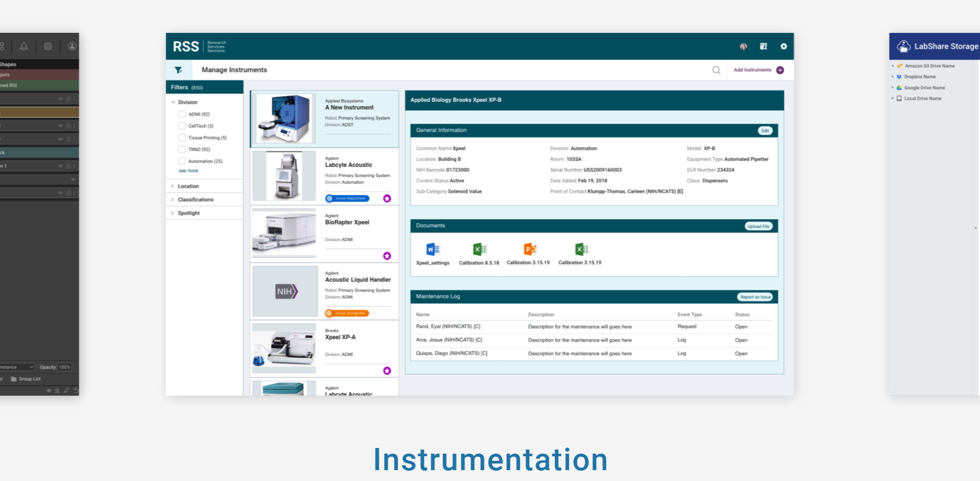Open the Calibration 3.15.19 PowerPoint file

(529, 250)
